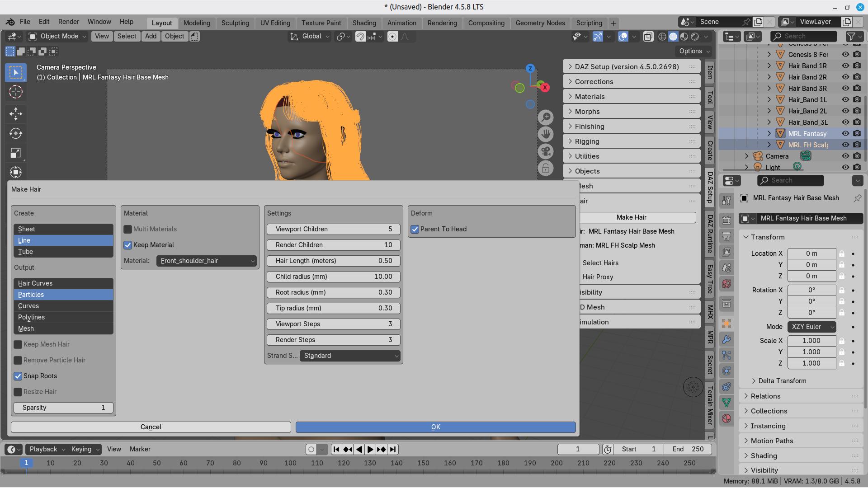Enable the Multi Materials checkbox

coord(128,229)
